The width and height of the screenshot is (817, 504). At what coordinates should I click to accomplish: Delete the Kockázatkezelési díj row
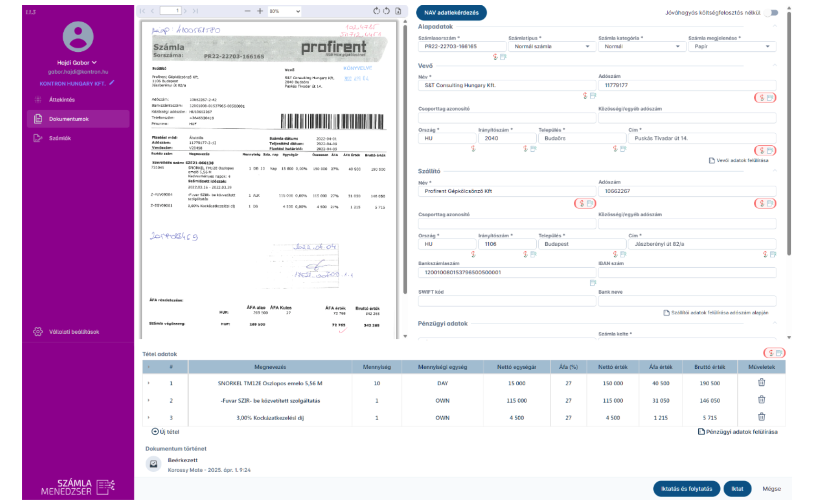pyautogui.click(x=761, y=417)
